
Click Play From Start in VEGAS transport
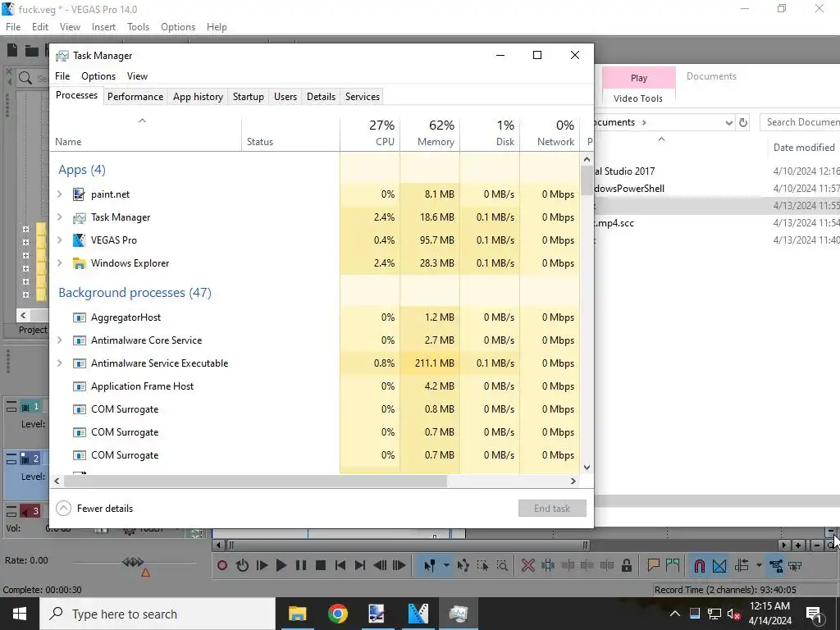[262, 565]
